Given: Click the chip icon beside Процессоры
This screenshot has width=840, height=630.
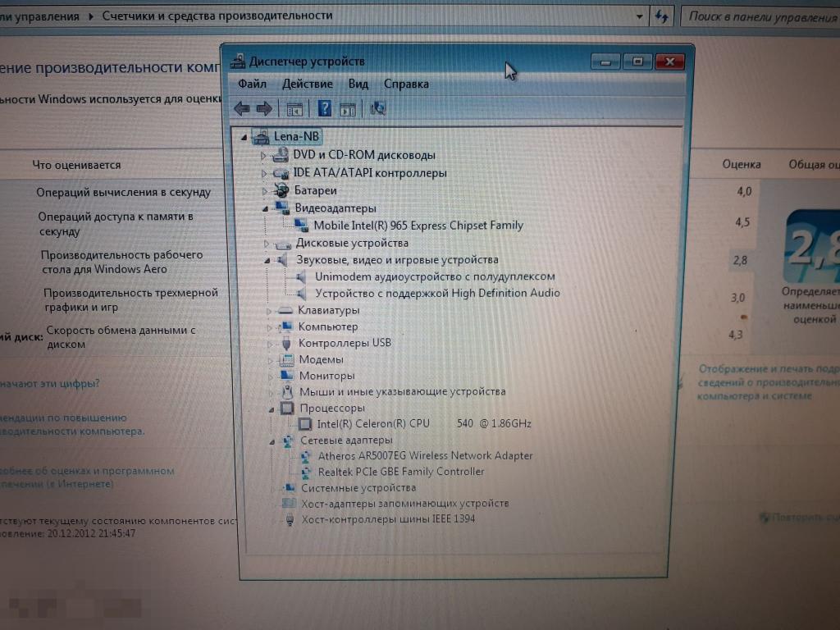Looking at the screenshot, I should coord(288,409).
